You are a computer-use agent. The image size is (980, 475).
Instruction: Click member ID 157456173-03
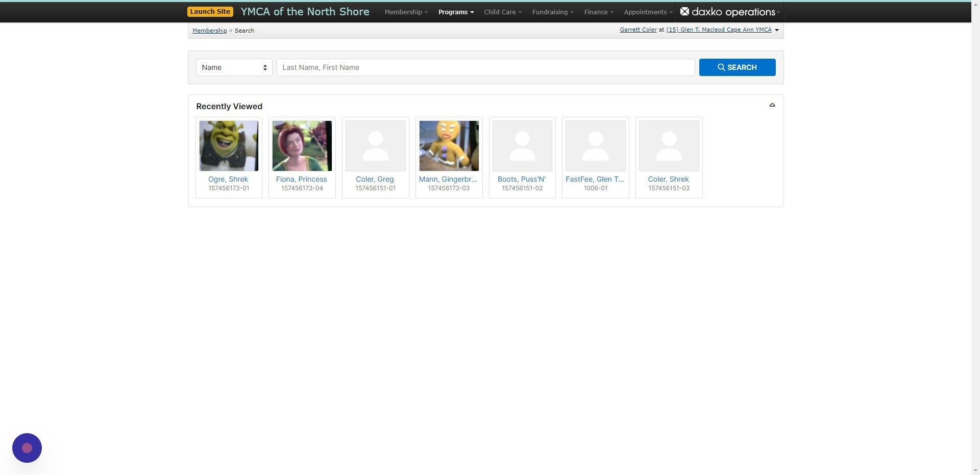tap(449, 188)
